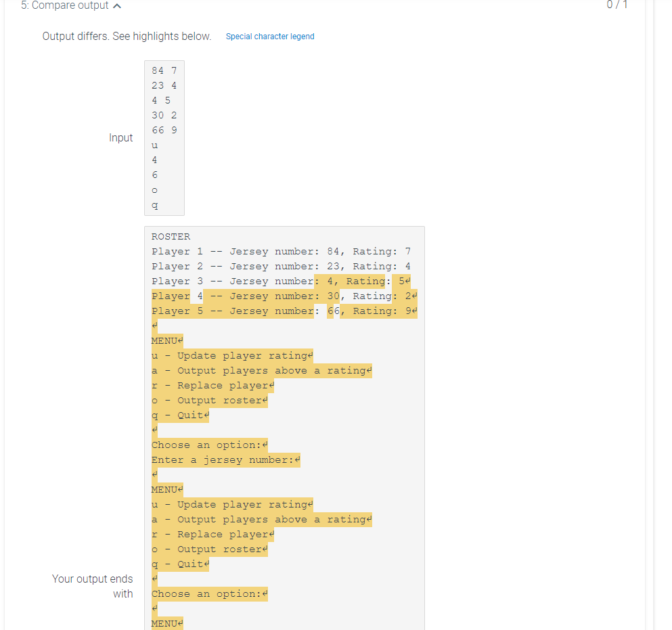Select the Input label
Screen dimensions: 672x630
click(121, 137)
